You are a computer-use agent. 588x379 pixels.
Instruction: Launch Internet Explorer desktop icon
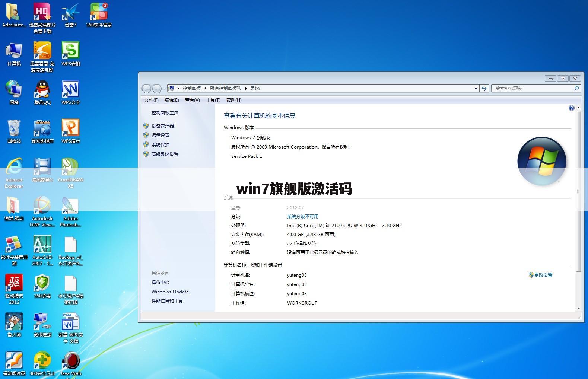click(x=14, y=173)
